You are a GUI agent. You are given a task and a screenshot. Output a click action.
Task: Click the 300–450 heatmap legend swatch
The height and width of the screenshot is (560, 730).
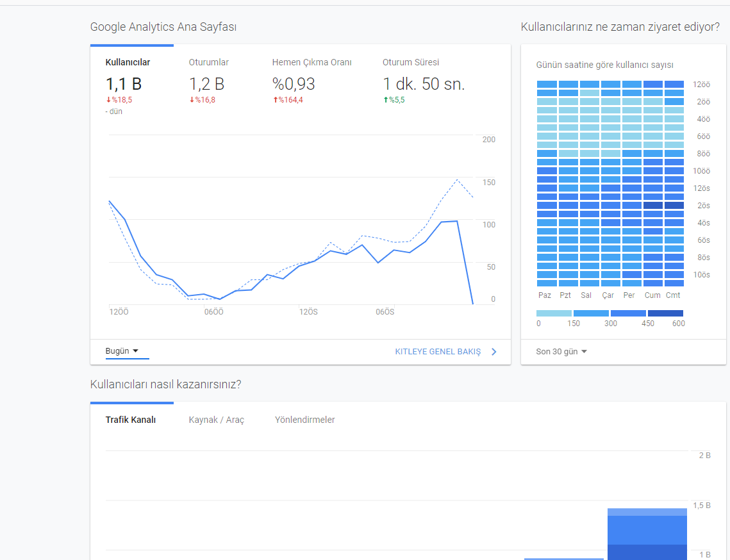(629, 313)
